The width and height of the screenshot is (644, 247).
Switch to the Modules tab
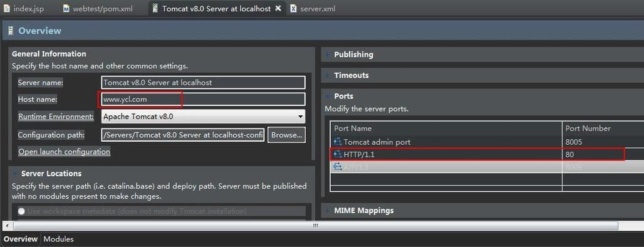click(x=58, y=239)
